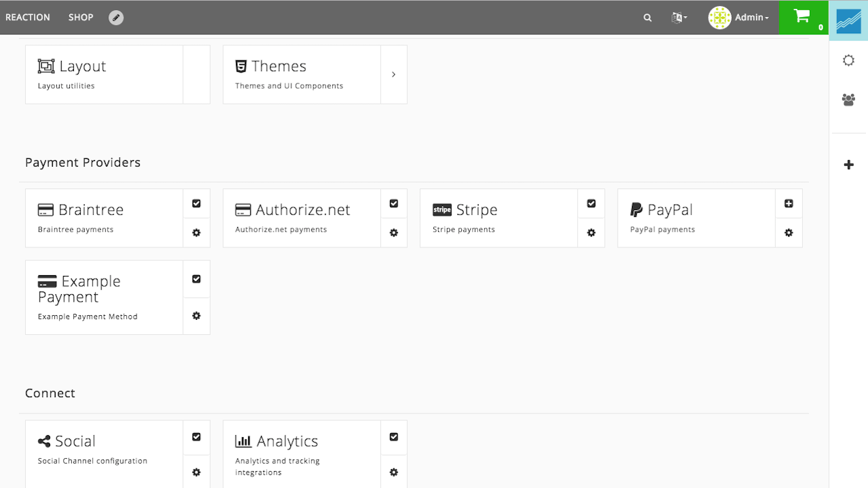
Task: Open the language selector dropdown
Action: tap(679, 18)
